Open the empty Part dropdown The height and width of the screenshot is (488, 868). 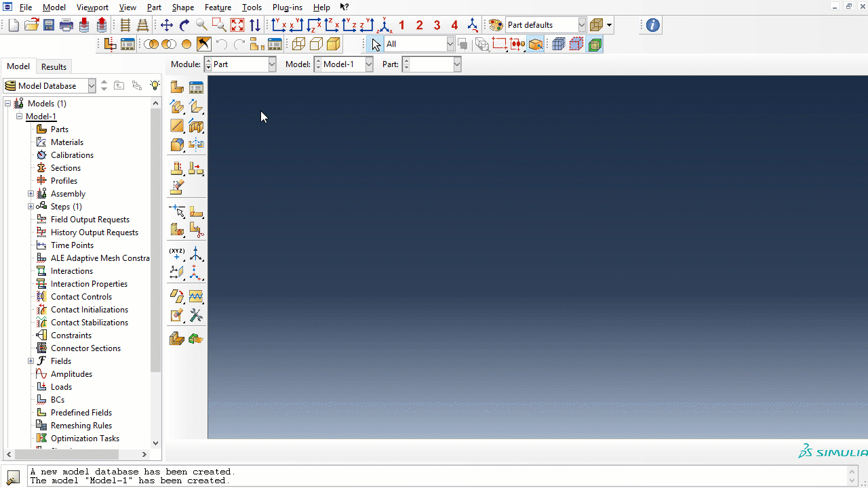pyautogui.click(x=431, y=64)
